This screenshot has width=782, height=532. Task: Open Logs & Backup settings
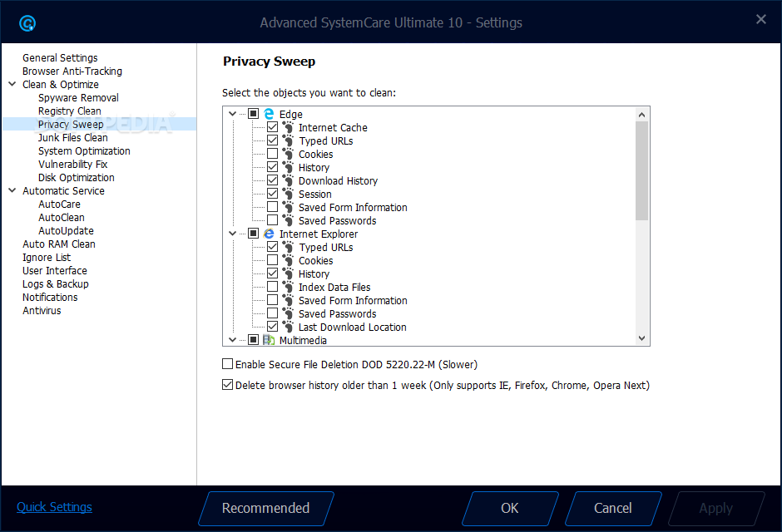pyautogui.click(x=56, y=284)
